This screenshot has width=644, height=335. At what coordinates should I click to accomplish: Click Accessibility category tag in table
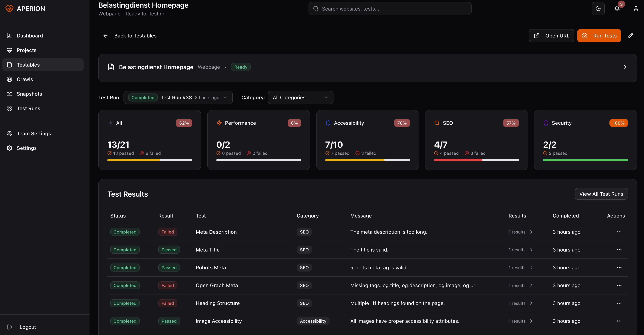(x=313, y=321)
